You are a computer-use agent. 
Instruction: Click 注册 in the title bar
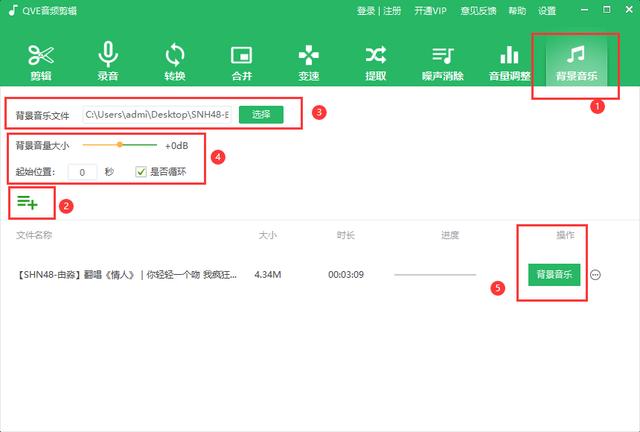(392, 11)
